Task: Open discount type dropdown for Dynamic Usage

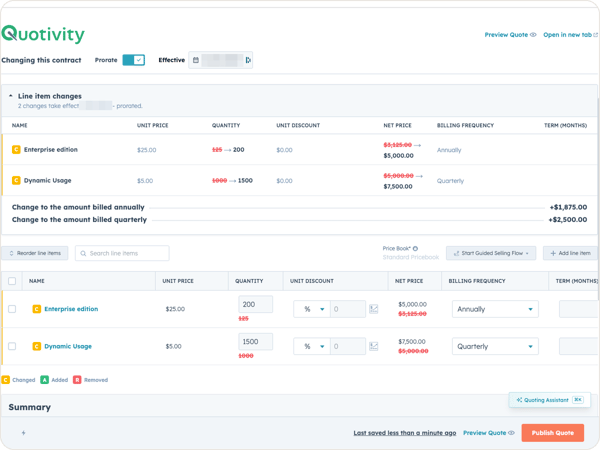Action: tap(311, 346)
